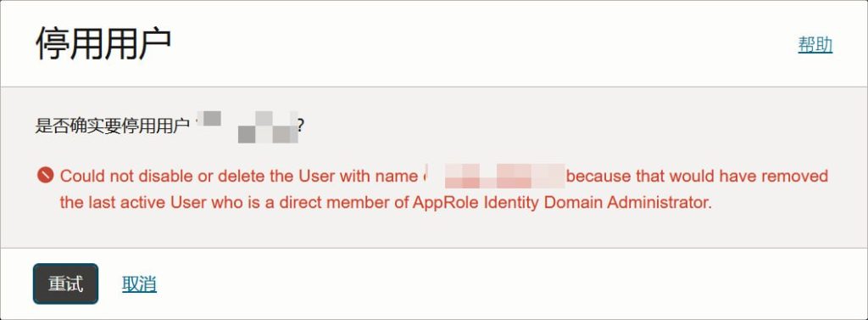The width and height of the screenshot is (868, 320).
Task: Cancel the dialog via 取消 link
Action: 139,284
